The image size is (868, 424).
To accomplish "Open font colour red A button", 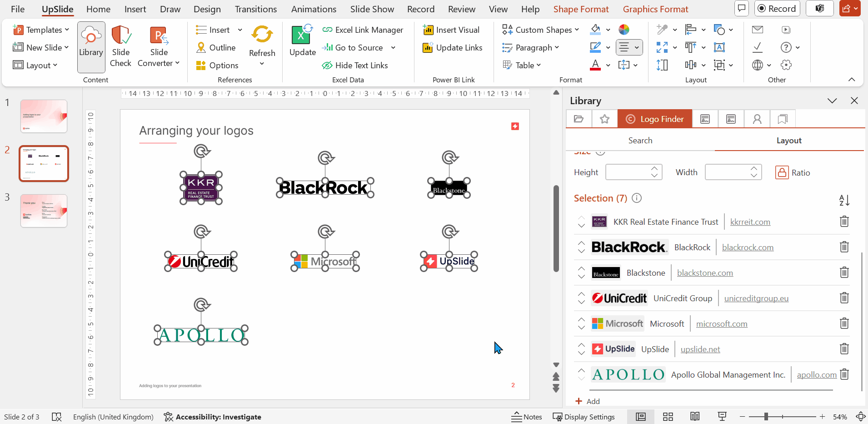I will pos(595,65).
